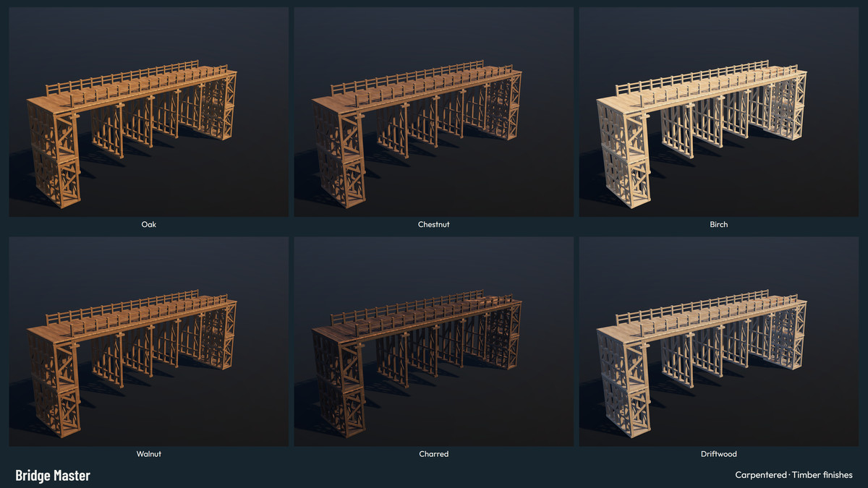This screenshot has width=868, height=488.
Task: Click the "Driftwood" caption label
Action: coord(719,454)
